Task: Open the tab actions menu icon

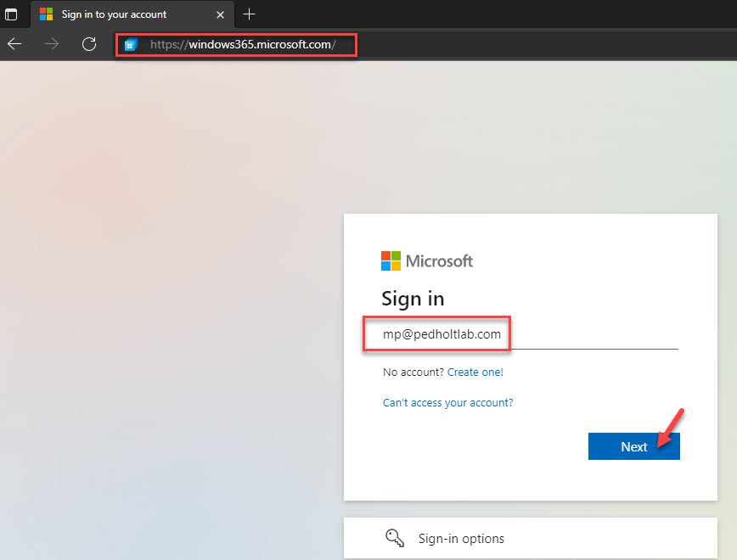Action: click(x=11, y=14)
